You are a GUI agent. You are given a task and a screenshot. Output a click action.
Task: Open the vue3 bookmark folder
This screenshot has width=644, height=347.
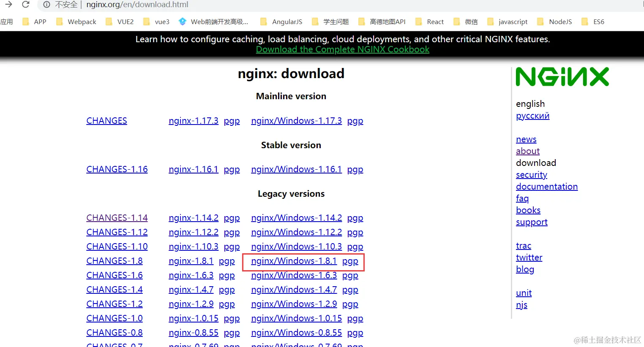(156, 22)
